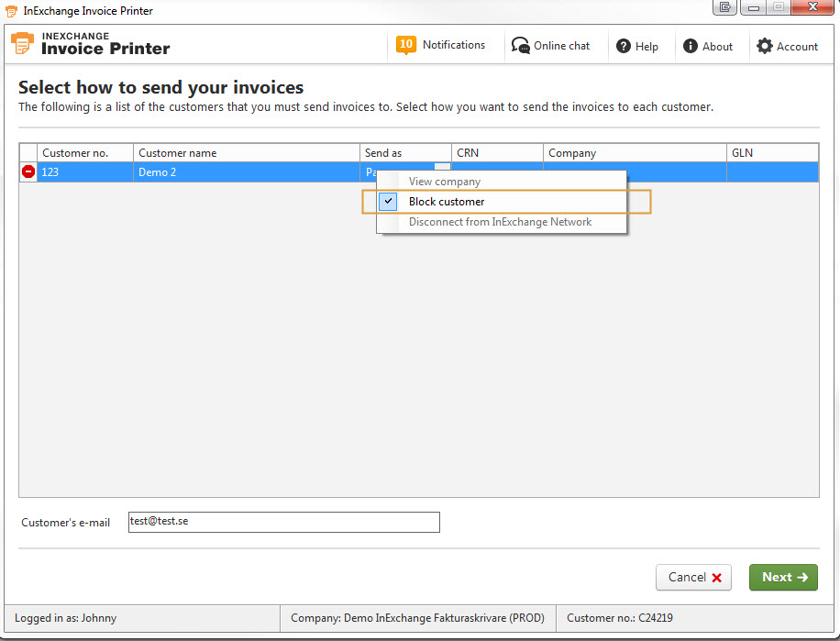Select Disconnect from InExchange Network
This screenshot has width=840, height=641.
[501, 222]
